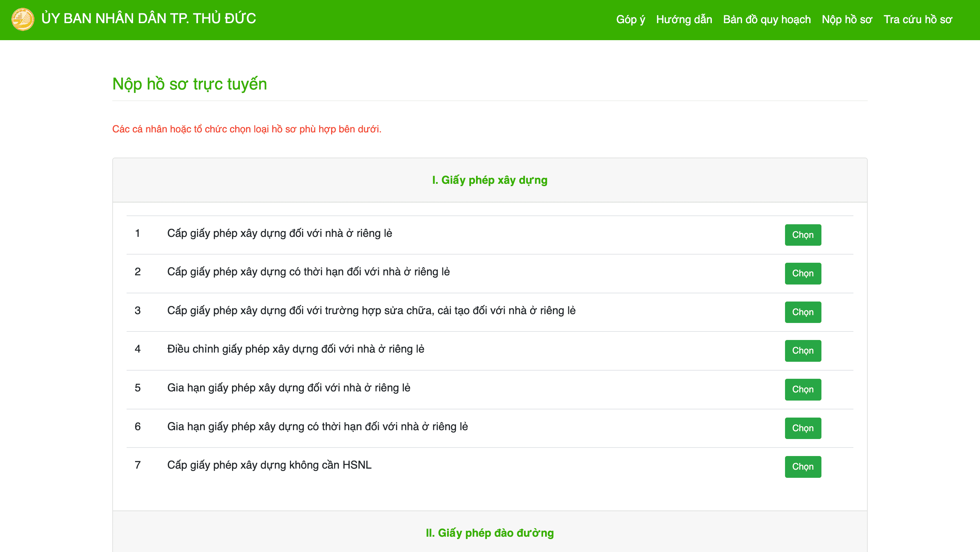The image size is (980, 552).
Task: Click text Cấp giấy phép xây dựng có thời hạn đối với nhà ở riêng lẻ
Action: (308, 272)
